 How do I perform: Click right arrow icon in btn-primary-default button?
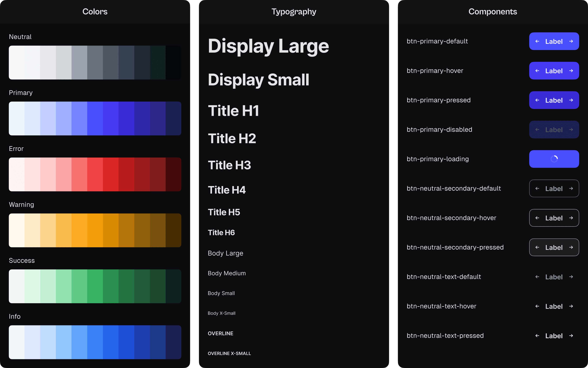point(571,41)
